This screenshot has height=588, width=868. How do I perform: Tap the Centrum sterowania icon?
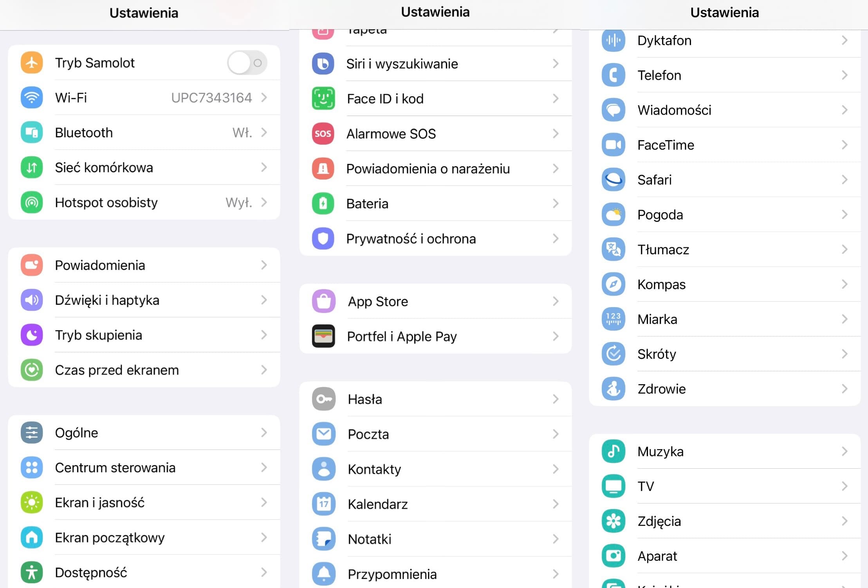coord(32,468)
